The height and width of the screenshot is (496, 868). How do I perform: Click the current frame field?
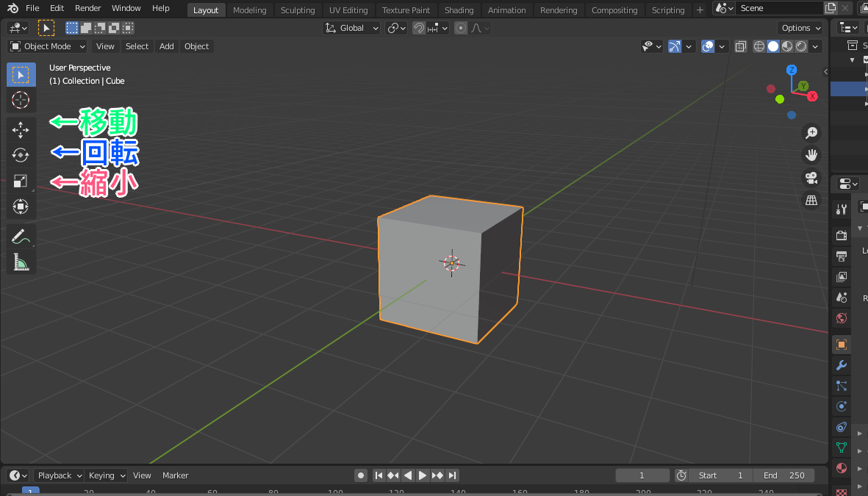click(x=642, y=475)
